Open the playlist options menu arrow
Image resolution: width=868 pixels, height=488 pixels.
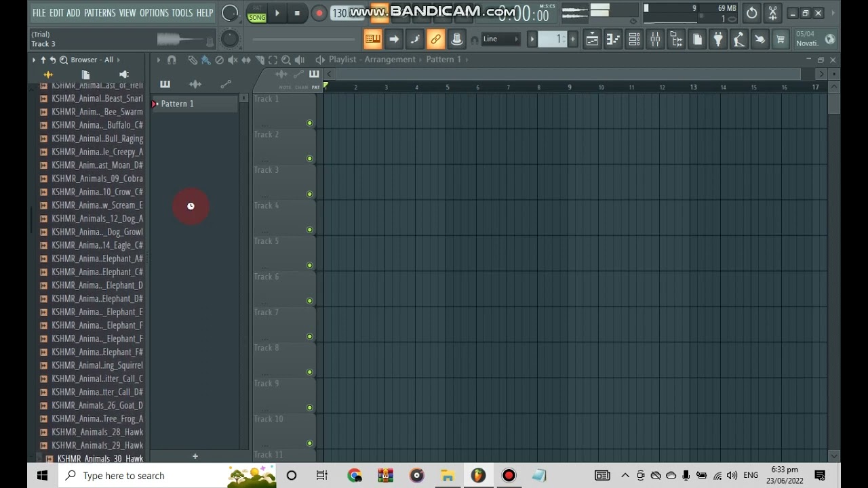pos(158,60)
